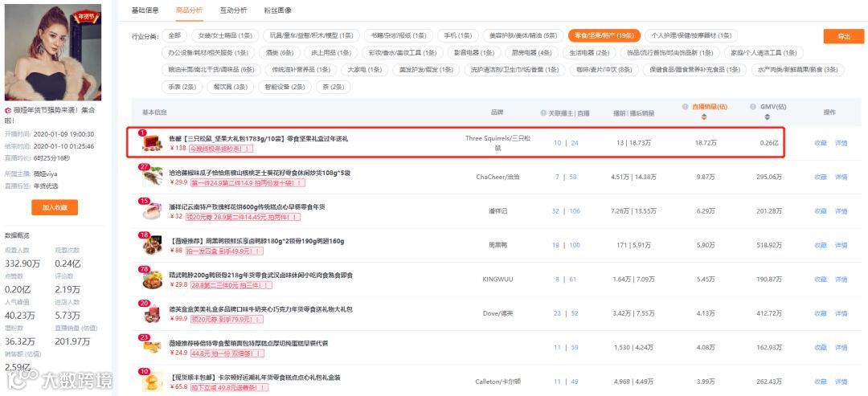868x396 pixels.
Task: Go to the 基础信息 tab
Action: click(x=145, y=10)
